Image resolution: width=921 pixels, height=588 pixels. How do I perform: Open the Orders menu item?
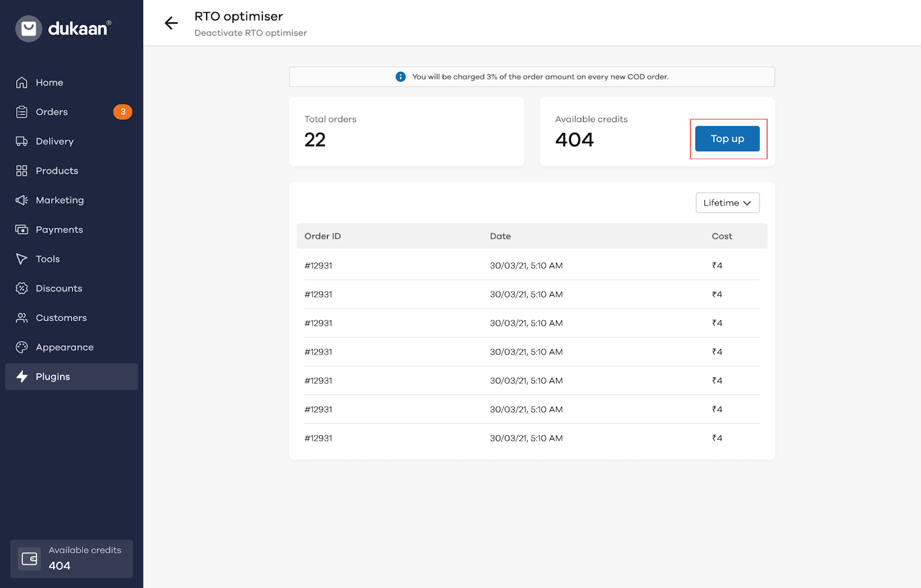click(x=71, y=112)
